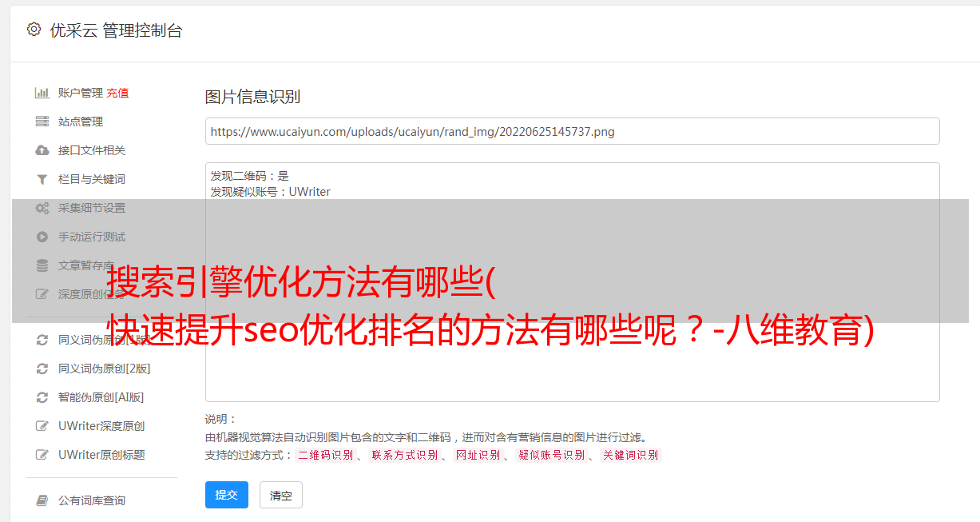The width and height of the screenshot is (980, 522).
Task: Click the gear icon beside 优采云 管理控制台
Action: [34, 30]
